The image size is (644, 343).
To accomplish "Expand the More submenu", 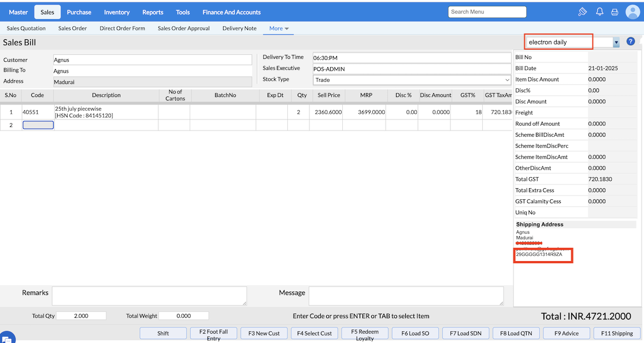I will click(x=279, y=28).
